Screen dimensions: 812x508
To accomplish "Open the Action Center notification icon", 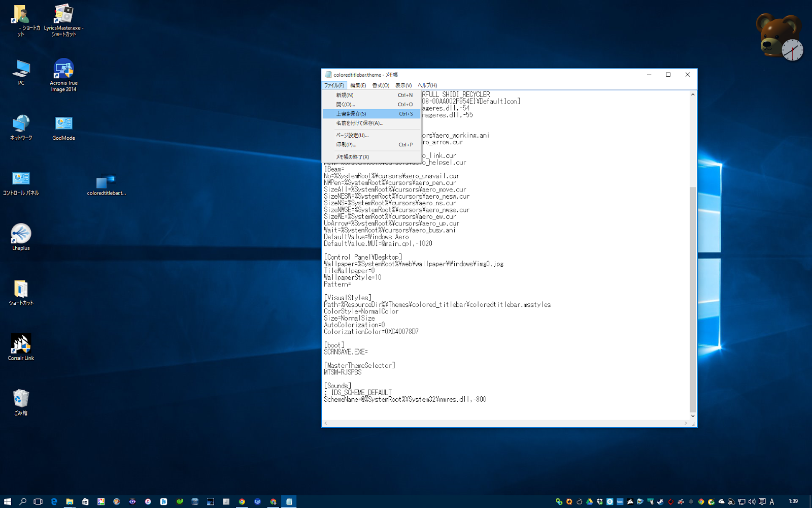I will tap(762, 501).
